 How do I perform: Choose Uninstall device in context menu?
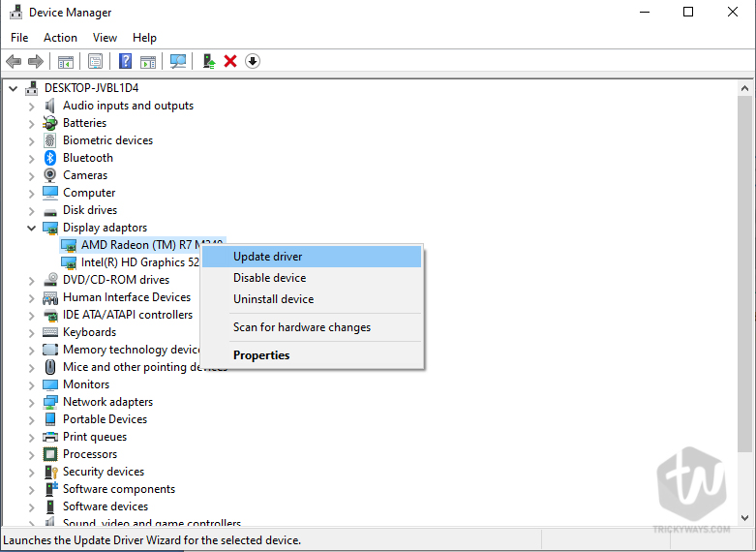[x=312, y=299]
